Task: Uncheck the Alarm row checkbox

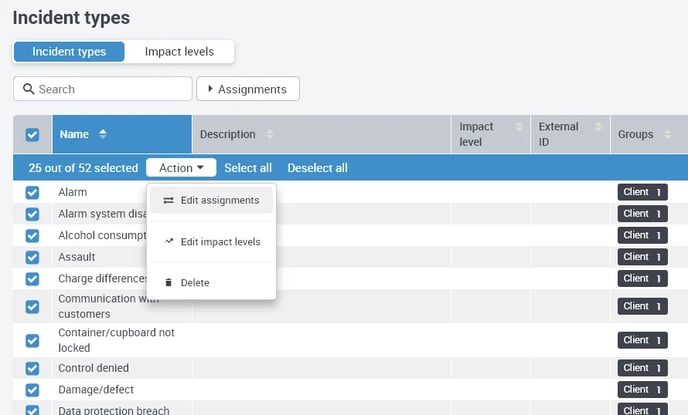Action: 32,192
